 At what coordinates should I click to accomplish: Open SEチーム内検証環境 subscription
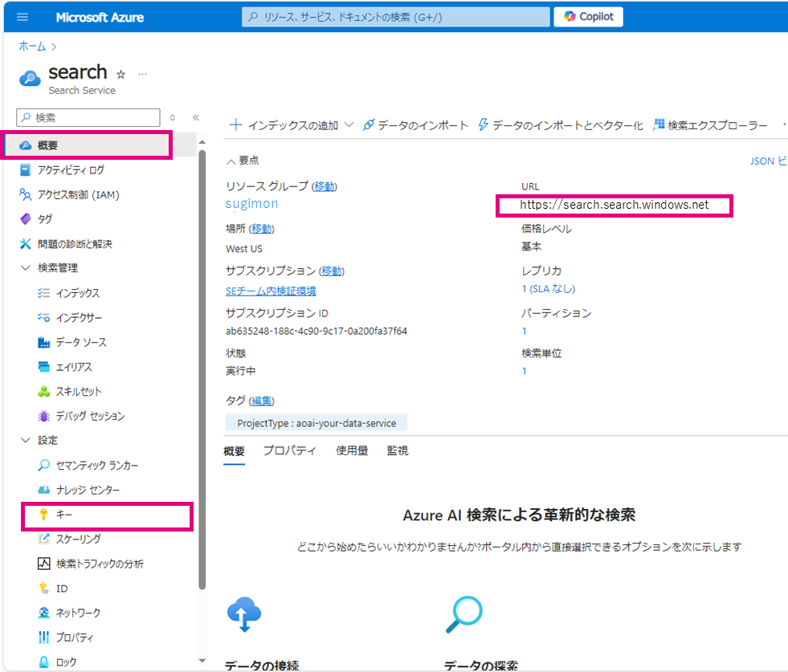click(x=271, y=291)
